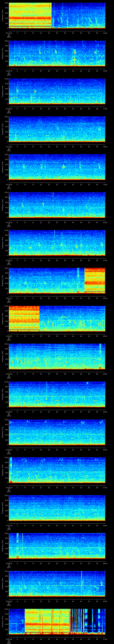The height and width of the screenshot is (644, 114).
Task: Select the 18:30:00 start time label
Action: [x=9, y=639]
